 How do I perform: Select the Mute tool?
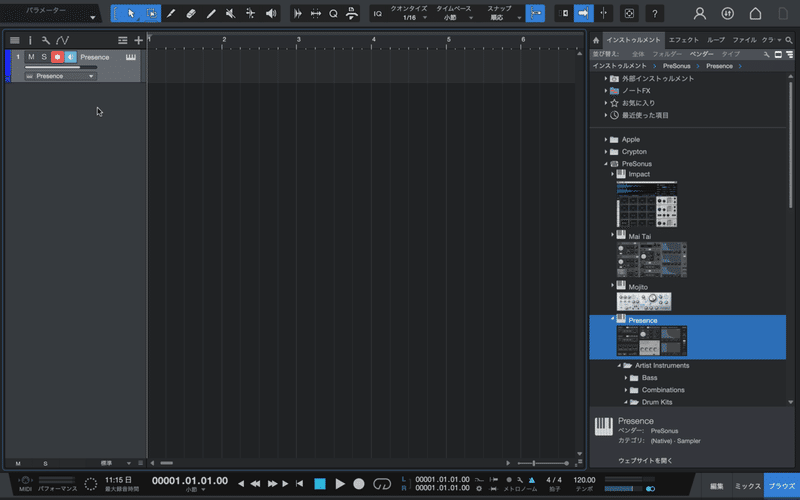231,14
